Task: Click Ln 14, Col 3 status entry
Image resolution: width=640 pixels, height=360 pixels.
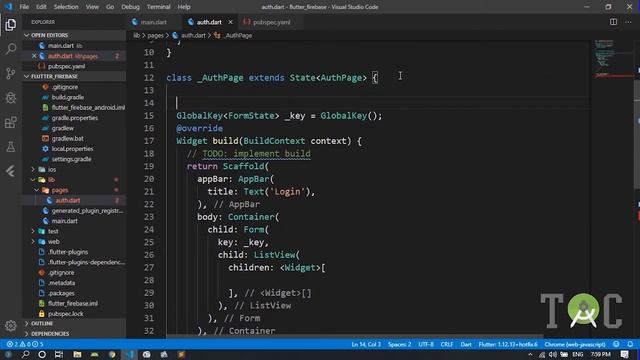Action: pyautogui.click(x=366, y=344)
